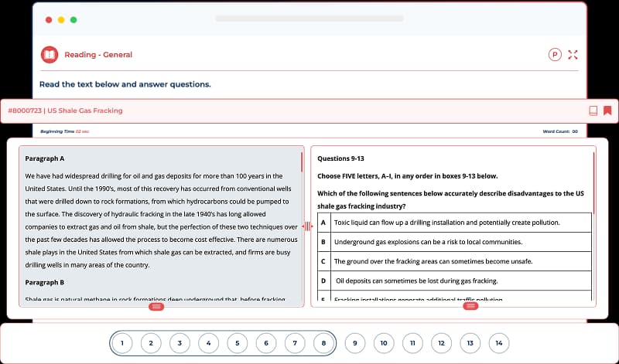The height and width of the screenshot is (364, 619).
Task: Bookmark this question with the red flag icon
Action: (x=607, y=111)
